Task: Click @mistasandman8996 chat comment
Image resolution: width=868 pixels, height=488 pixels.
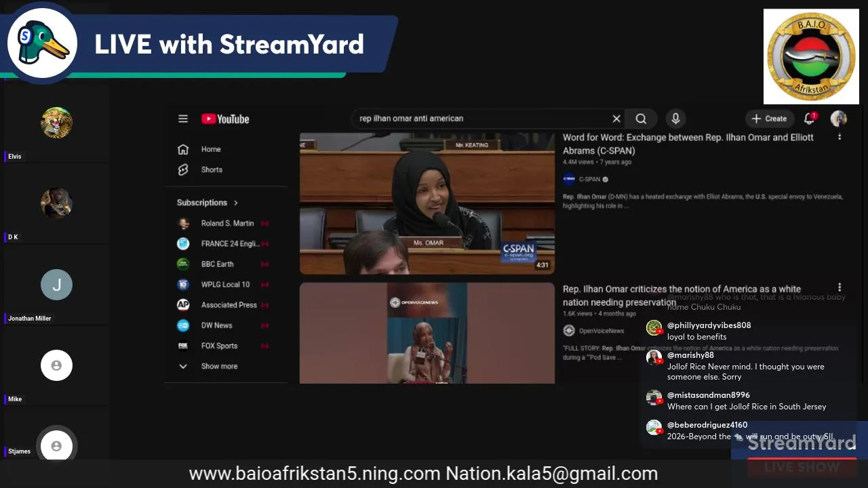Action: 736,401
